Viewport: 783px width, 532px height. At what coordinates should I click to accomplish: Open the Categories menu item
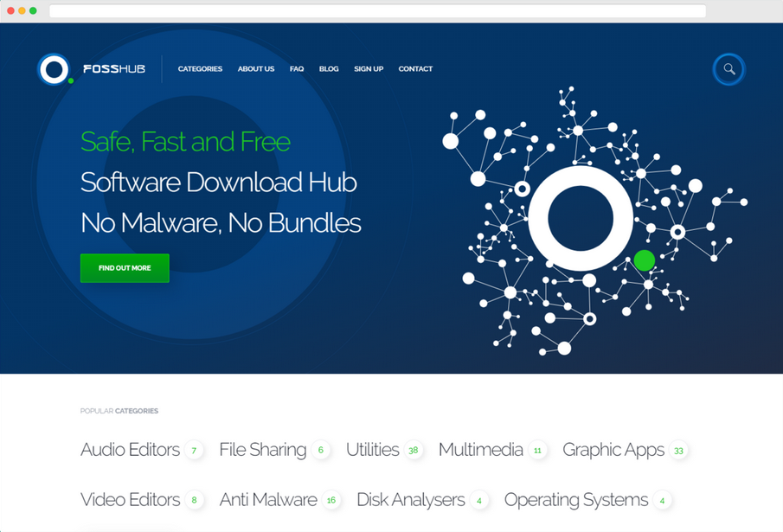200,69
